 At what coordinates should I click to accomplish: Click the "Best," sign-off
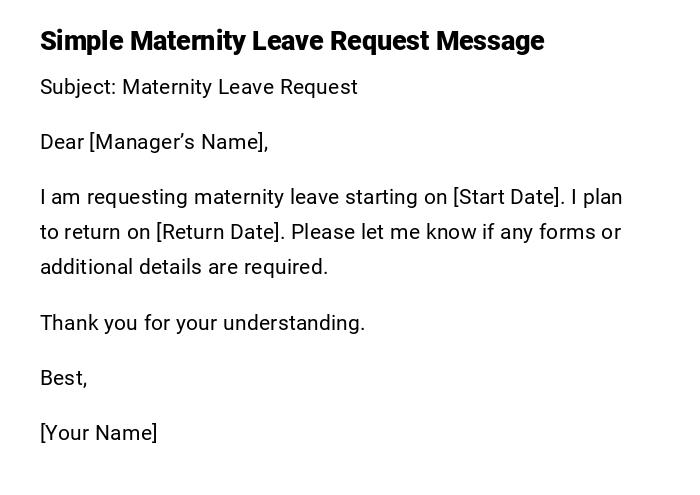63,378
